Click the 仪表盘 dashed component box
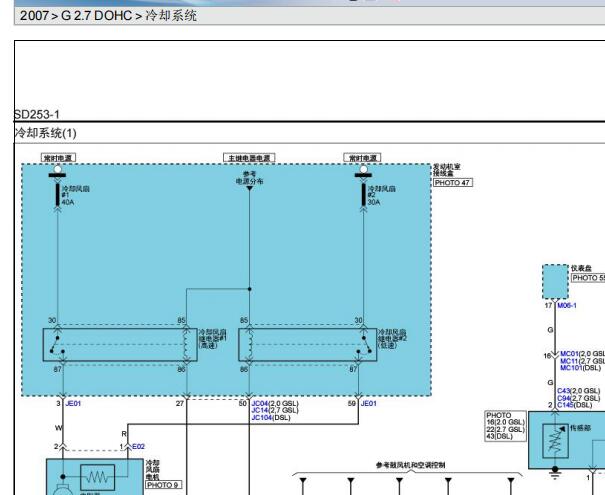 coord(555,282)
